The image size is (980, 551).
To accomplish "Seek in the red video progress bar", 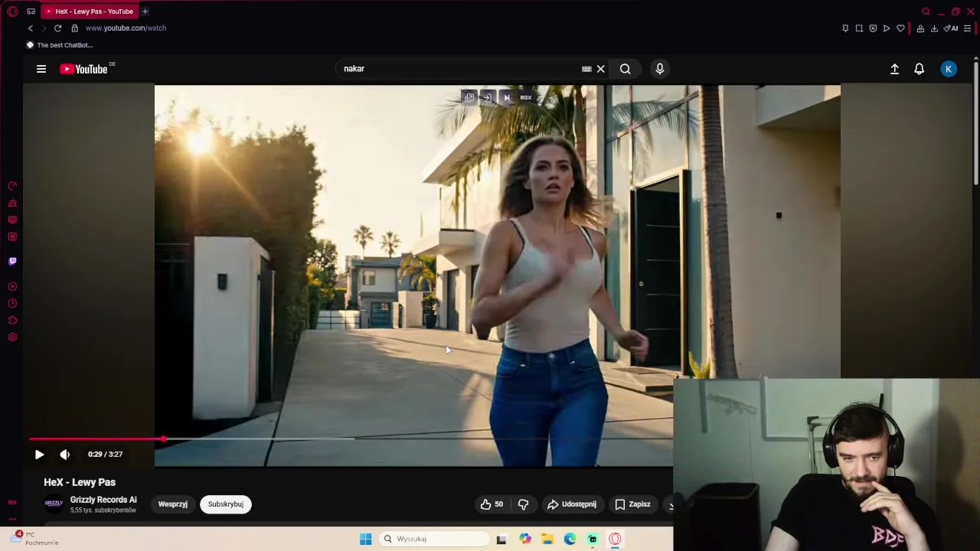I will [x=96, y=439].
